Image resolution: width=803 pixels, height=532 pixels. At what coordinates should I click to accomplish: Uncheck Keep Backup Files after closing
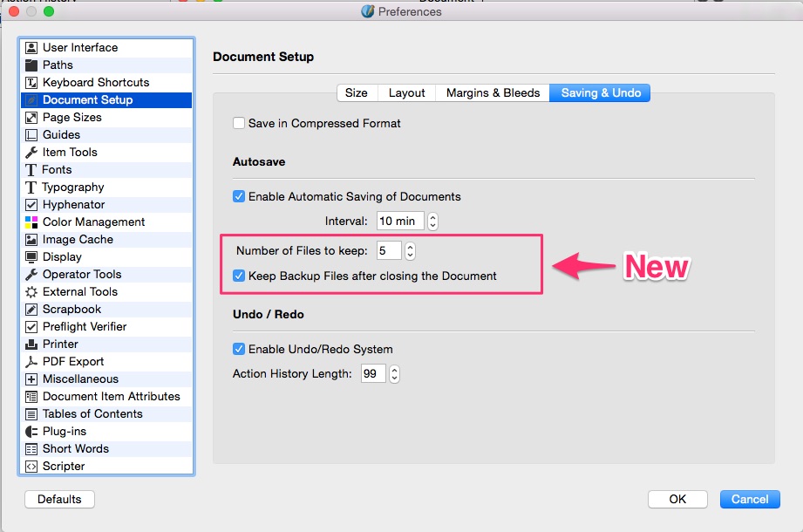[239, 276]
